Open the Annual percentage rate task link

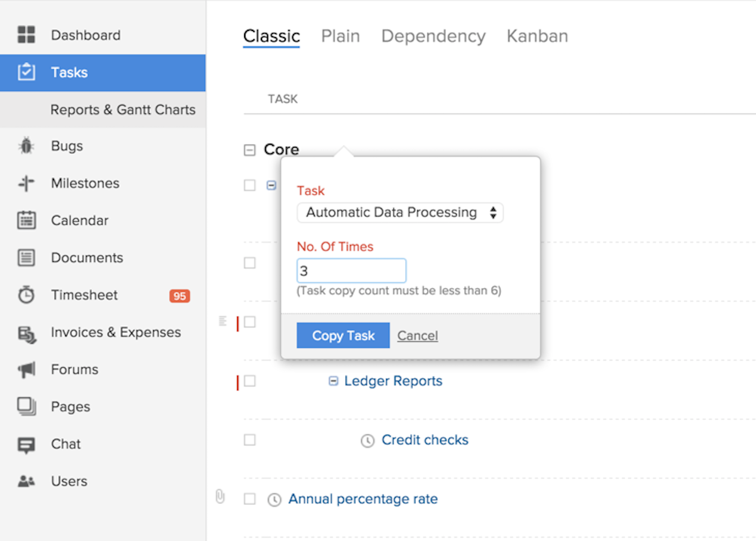click(x=363, y=499)
